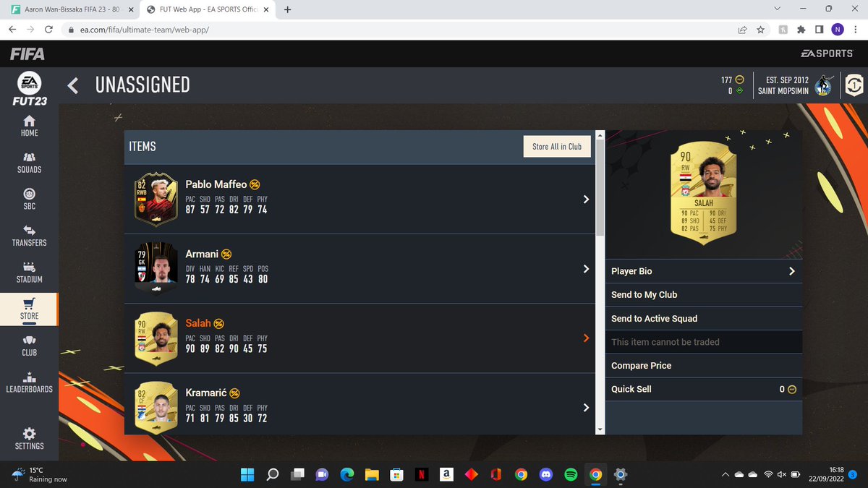Viewport: 868px width, 488px height.
Task: Select Send to Active Squad
Action: [x=703, y=319]
